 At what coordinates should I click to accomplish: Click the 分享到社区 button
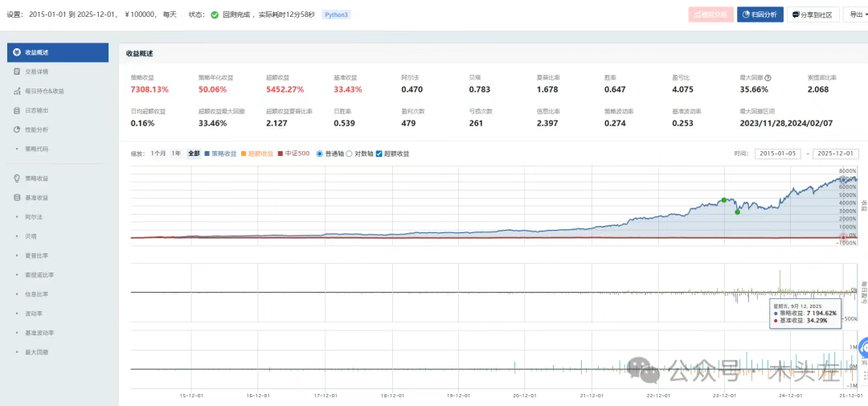pos(813,14)
